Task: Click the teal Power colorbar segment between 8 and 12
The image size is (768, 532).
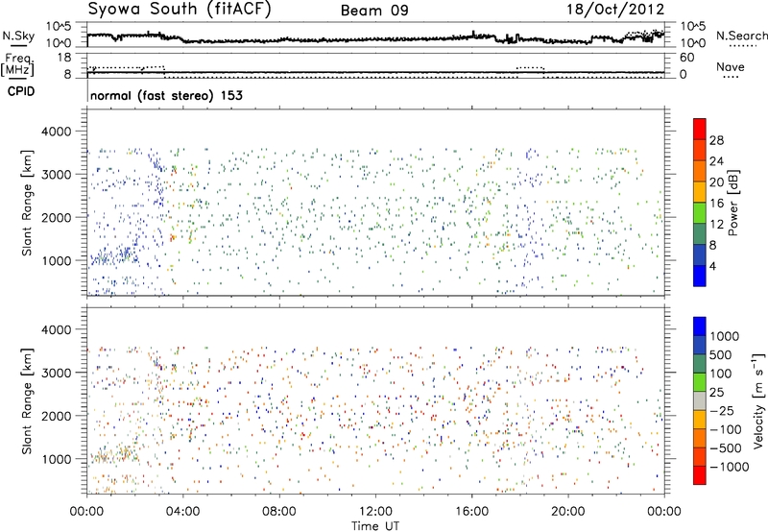Action: [x=700, y=234]
